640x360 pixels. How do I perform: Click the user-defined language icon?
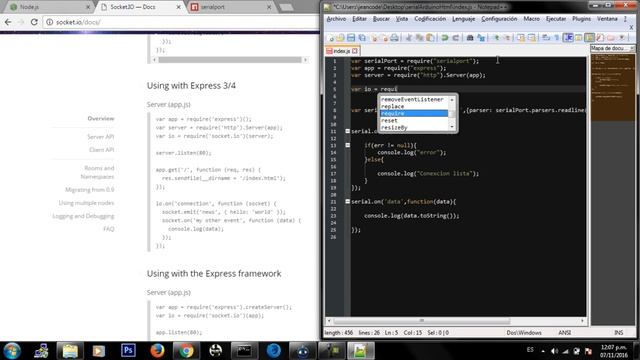[x=579, y=38]
